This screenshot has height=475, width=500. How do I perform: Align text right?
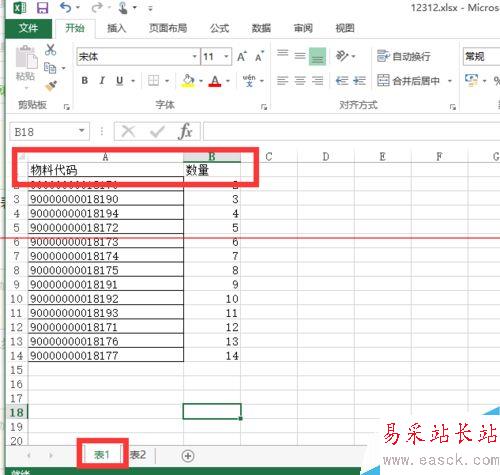coord(317,81)
